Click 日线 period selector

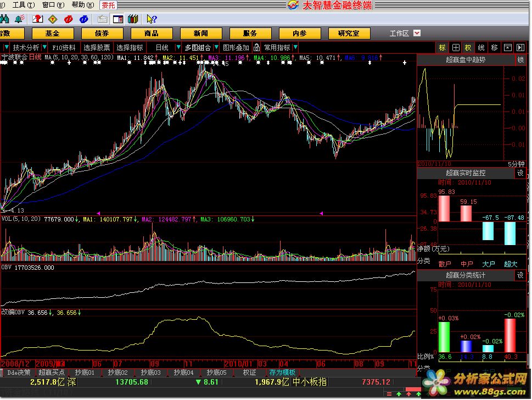(162, 48)
